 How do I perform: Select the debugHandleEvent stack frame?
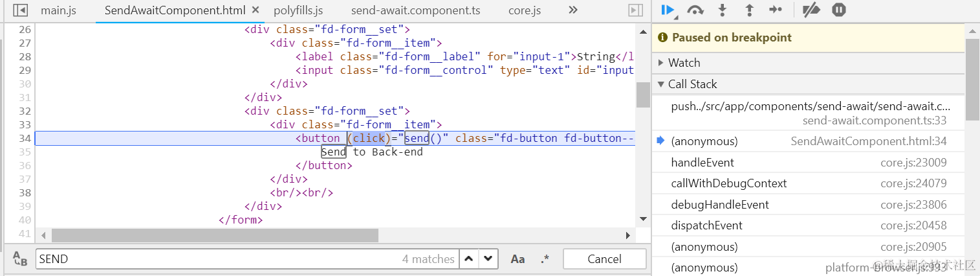pos(808,205)
